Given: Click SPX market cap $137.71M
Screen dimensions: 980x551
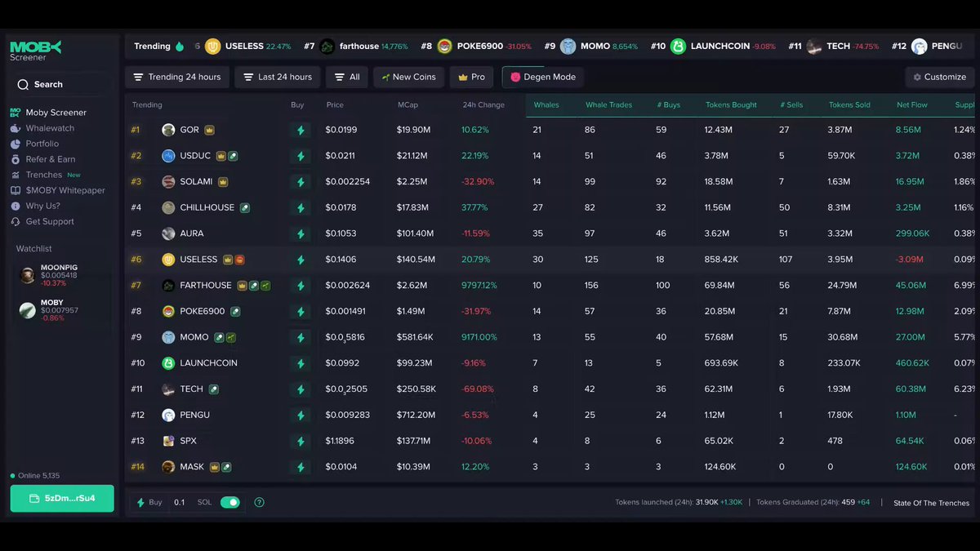Looking at the screenshot, I should (x=414, y=441).
